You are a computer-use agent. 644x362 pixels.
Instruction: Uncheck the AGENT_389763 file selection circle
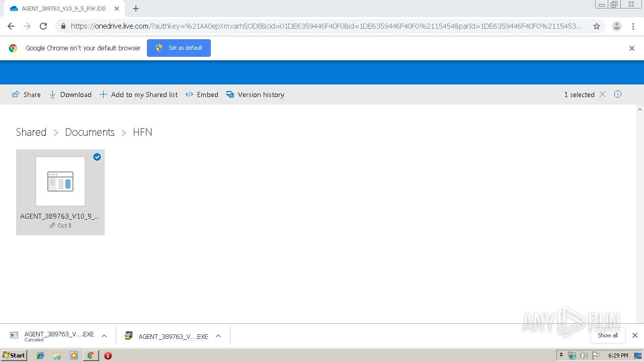[x=97, y=157]
